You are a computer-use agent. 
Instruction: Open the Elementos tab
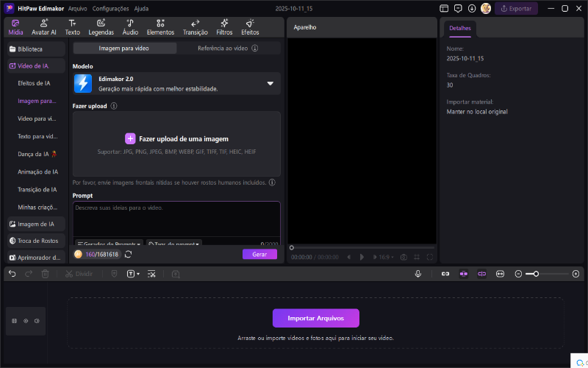[x=160, y=27]
